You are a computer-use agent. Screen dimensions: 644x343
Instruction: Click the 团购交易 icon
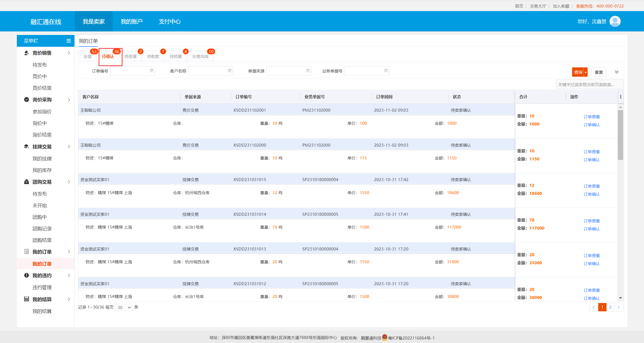click(x=26, y=182)
